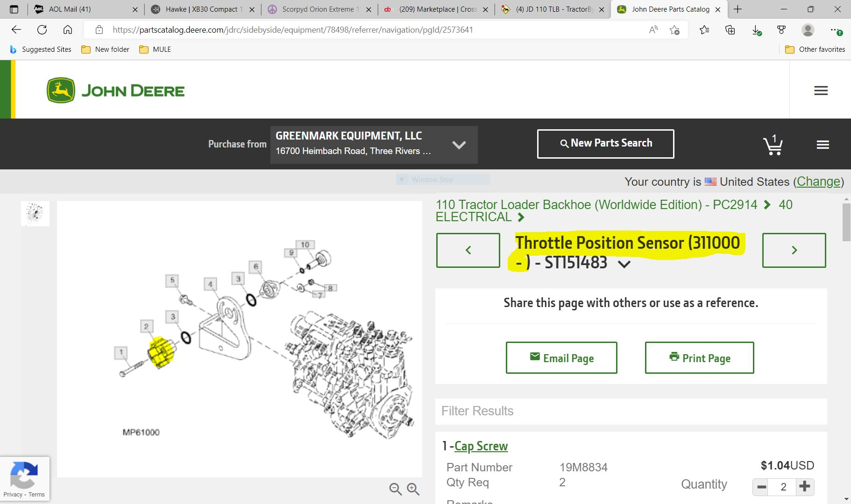Increase Cap Screw quantity
Image resolution: width=851 pixels, height=504 pixels.
click(805, 487)
